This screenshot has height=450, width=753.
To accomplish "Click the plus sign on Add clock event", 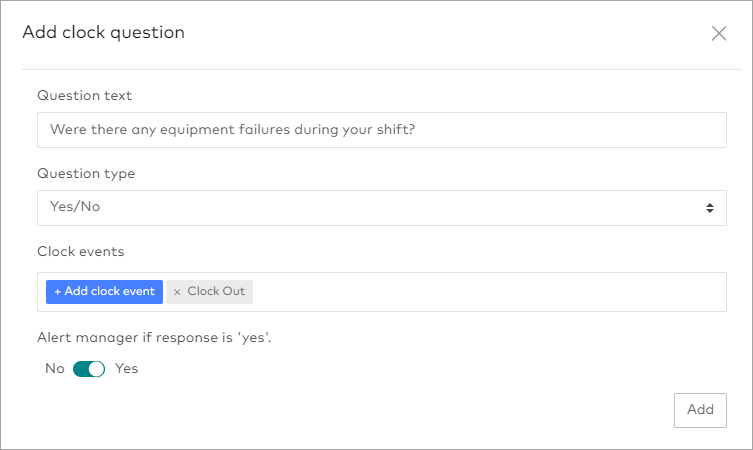I will [x=58, y=291].
